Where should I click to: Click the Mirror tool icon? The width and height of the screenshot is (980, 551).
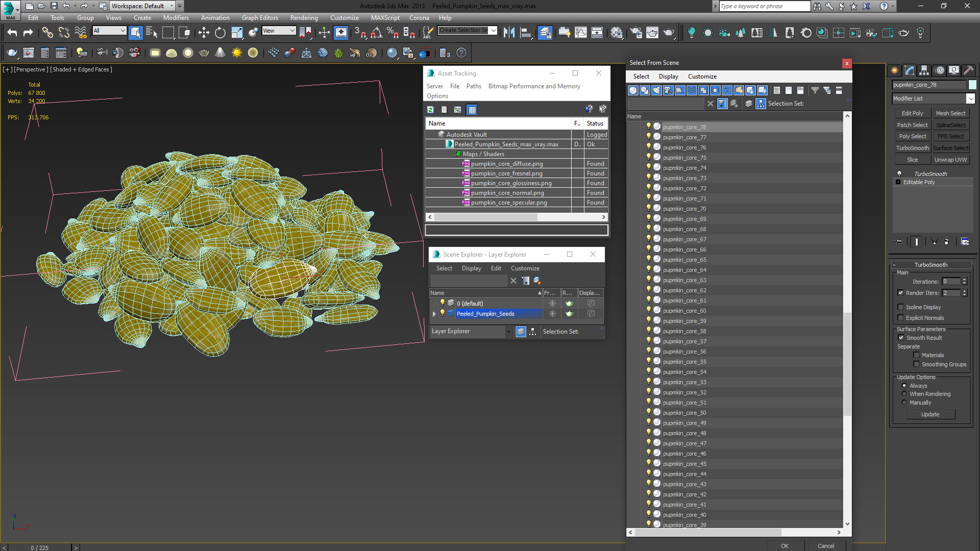[x=509, y=33]
